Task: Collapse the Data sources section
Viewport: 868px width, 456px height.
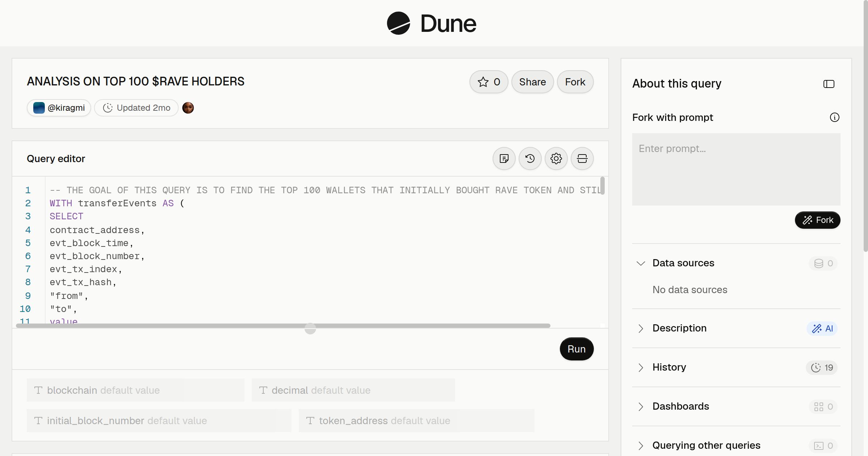Action: pyautogui.click(x=641, y=263)
